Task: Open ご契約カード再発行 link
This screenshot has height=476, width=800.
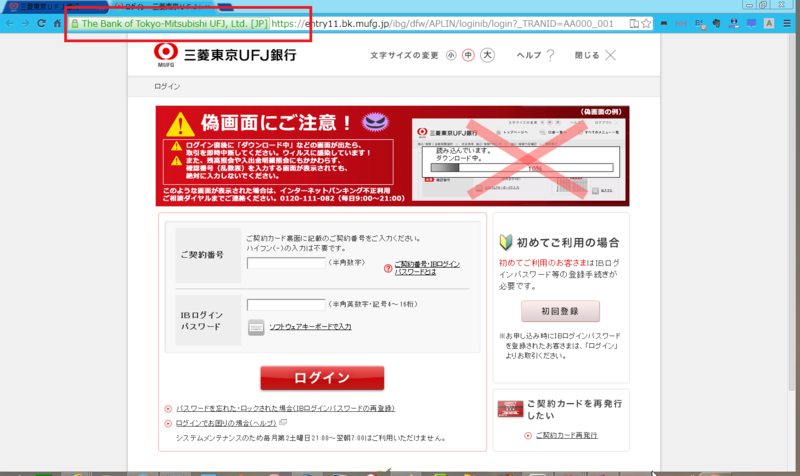Action: click(566, 435)
